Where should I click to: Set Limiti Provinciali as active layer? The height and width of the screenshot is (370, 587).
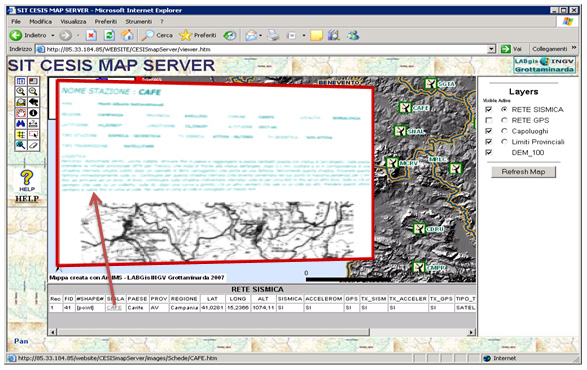504,142
